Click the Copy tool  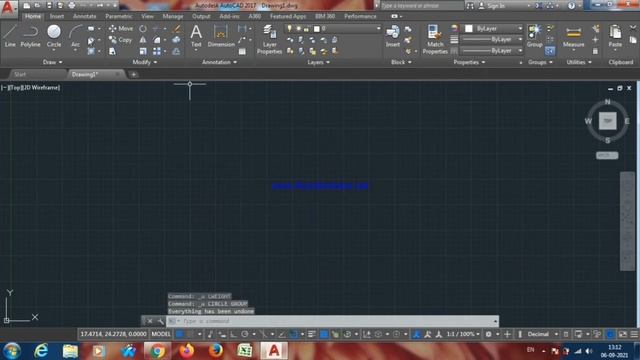(120, 40)
